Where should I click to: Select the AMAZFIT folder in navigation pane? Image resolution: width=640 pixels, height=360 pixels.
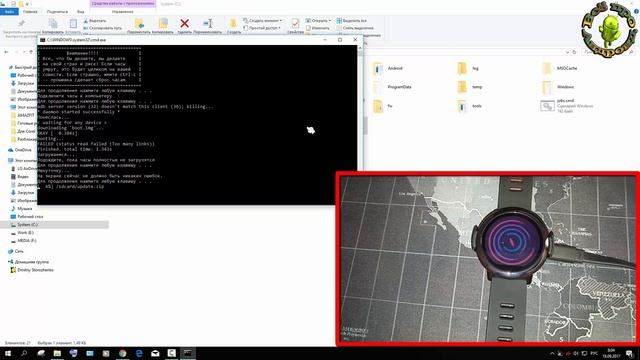click(23, 115)
